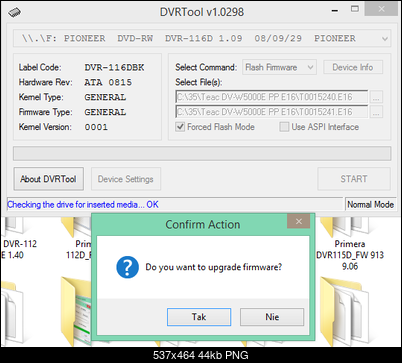Select the Primera DVR115D_FW 913 9.06 folder

click(x=350, y=245)
